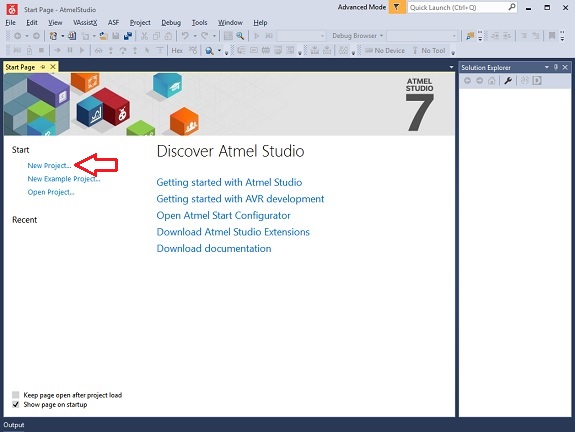Click the Solution Explorer wrench Properties icon
The width and height of the screenshot is (575, 432).
pyautogui.click(x=508, y=81)
